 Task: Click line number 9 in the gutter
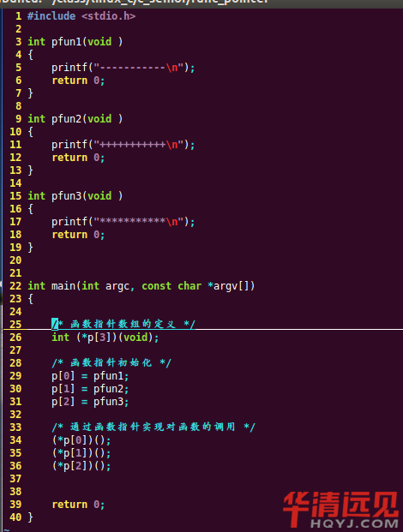click(18, 119)
